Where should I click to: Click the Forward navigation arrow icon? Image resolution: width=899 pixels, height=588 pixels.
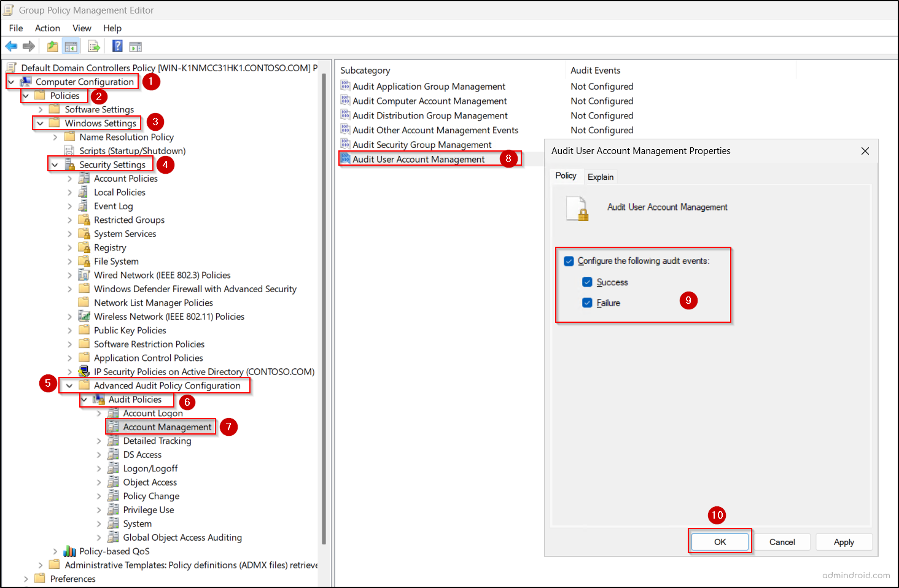coord(29,46)
